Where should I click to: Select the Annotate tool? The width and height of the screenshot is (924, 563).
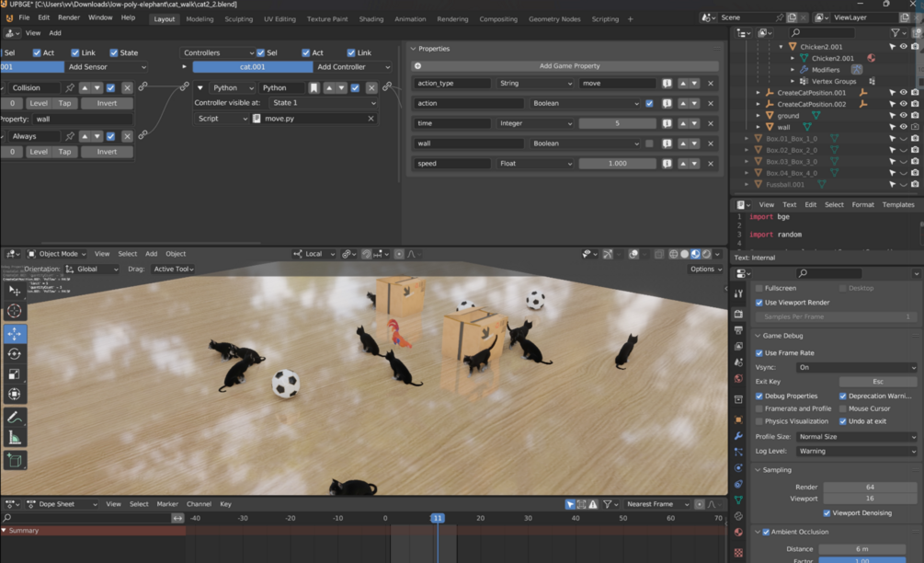(15, 418)
